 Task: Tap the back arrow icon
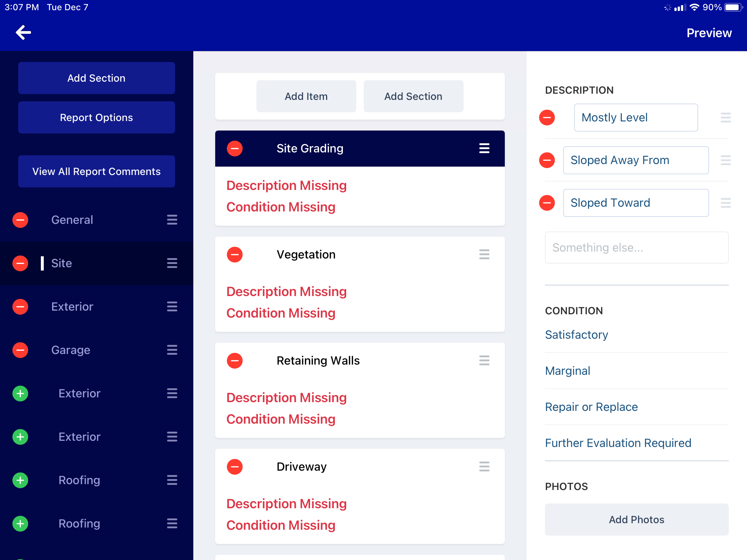[23, 33]
